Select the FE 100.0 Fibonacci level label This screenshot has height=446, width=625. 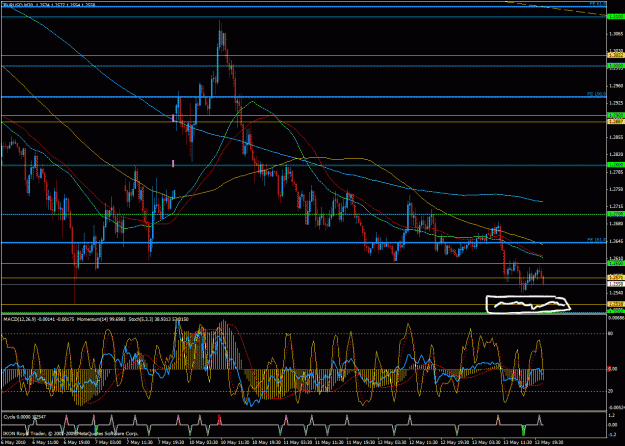click(x=597, y=94)
